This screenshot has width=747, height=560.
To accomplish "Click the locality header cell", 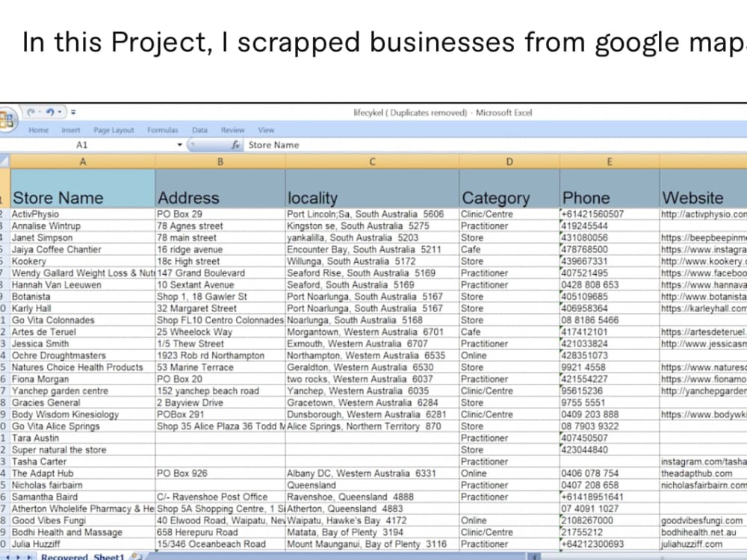I will [x=373, y=189].
